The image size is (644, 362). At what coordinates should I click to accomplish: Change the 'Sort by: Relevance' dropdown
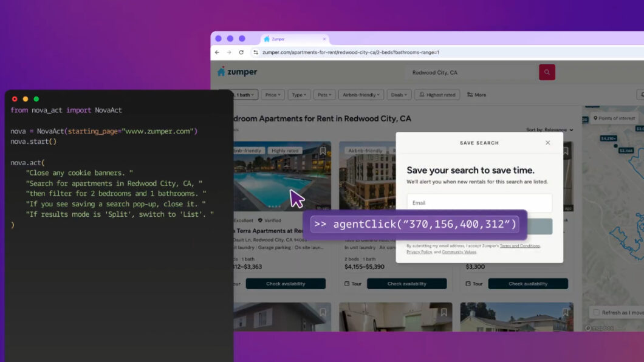click(550, 130)
